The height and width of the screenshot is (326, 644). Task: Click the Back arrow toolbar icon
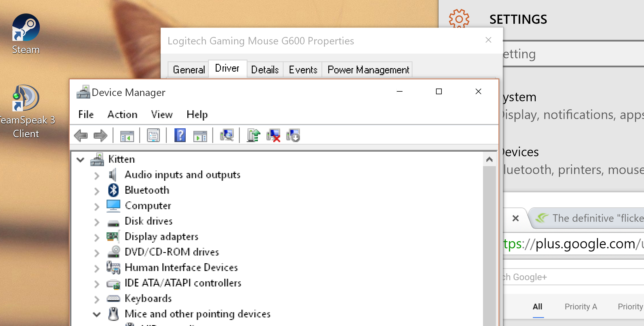tap(81, 135)
